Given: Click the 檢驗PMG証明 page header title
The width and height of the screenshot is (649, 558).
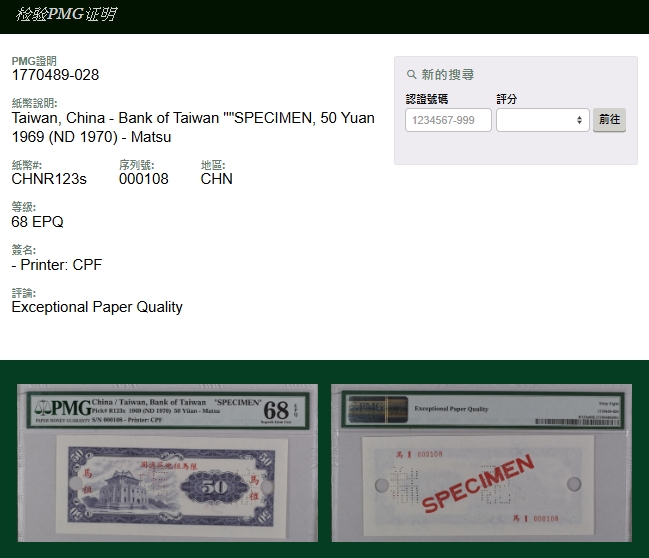Looking at the screenshot, I should click(66, 14).
